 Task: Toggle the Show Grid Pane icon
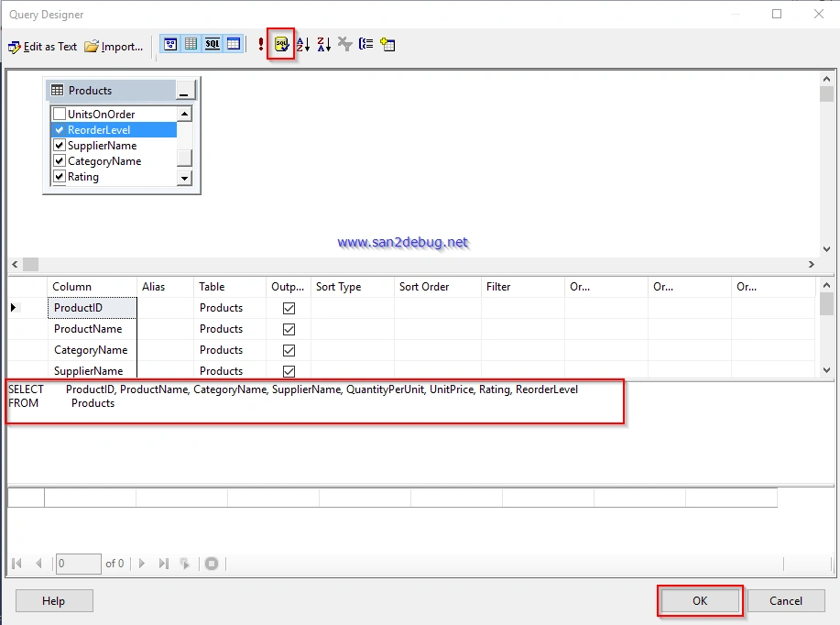[191, 45]
